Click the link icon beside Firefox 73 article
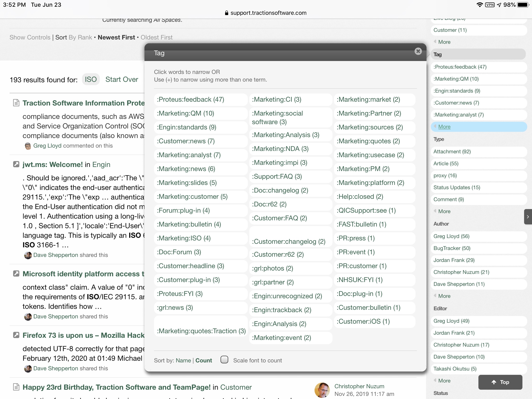 point(16,335)
